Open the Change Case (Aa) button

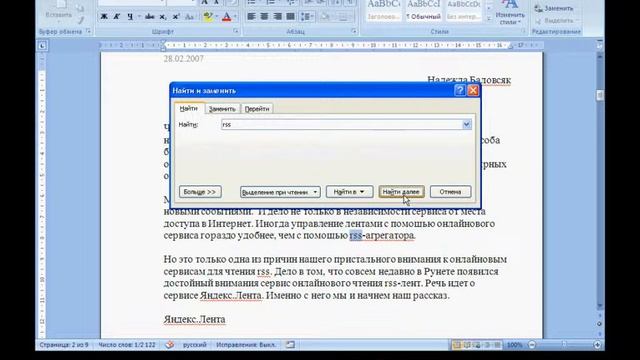pos(189,17)
